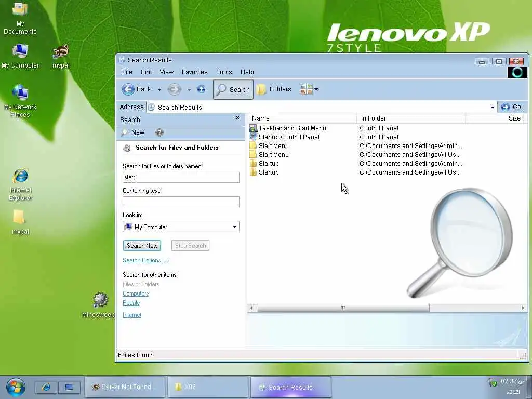The image size is (532, 399).
Task: Open the Edit menu
Action: tap(146, 72)
